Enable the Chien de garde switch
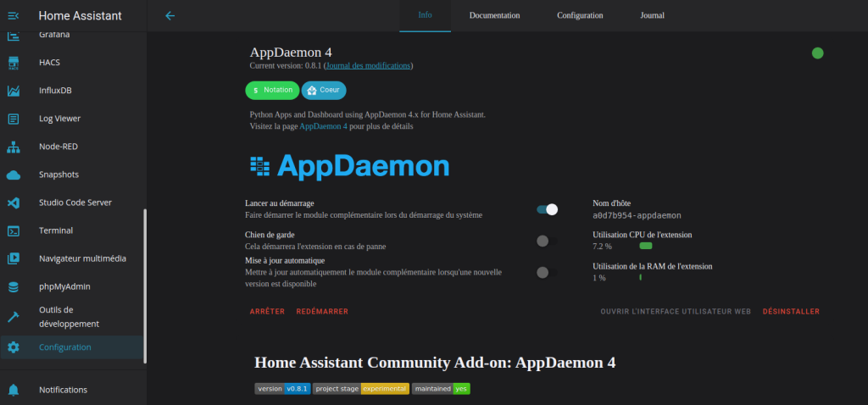The width and height of the screenshot is (868, 405). pos(547,241)
